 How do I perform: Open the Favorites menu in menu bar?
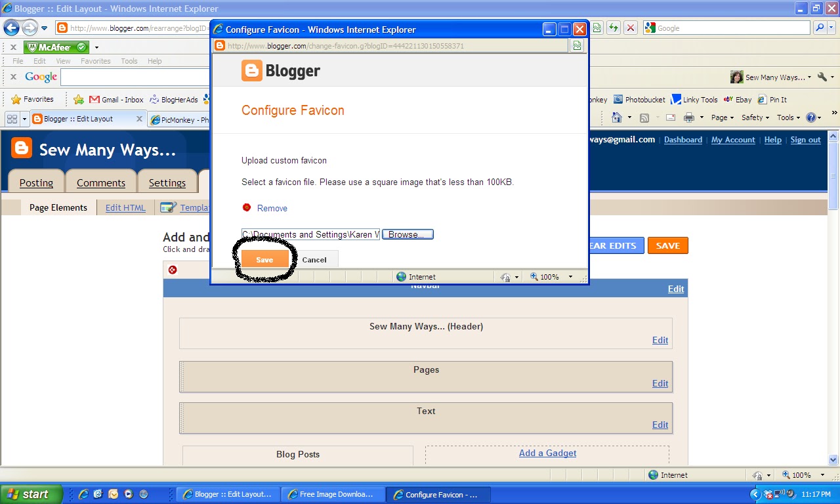coord(96,61)
